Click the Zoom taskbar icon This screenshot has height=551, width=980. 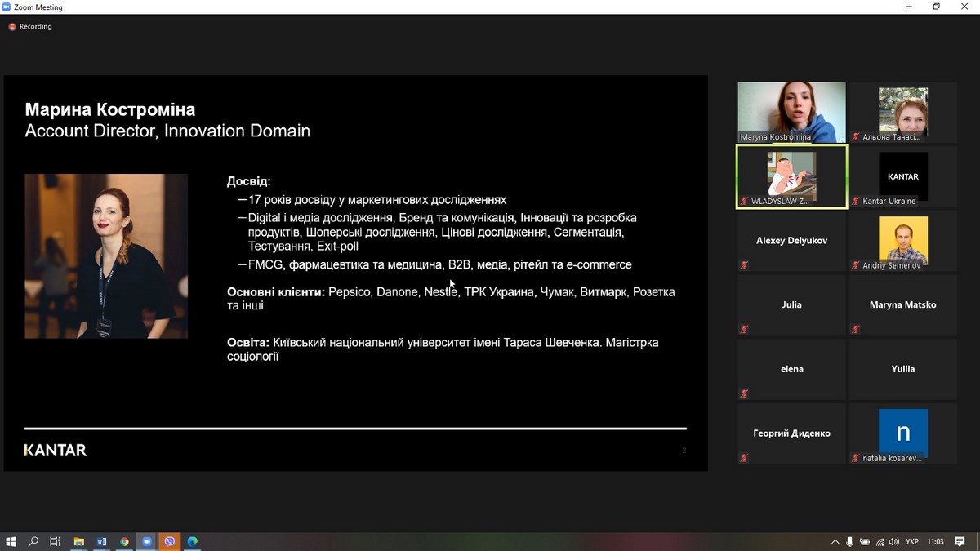[147, 541]
